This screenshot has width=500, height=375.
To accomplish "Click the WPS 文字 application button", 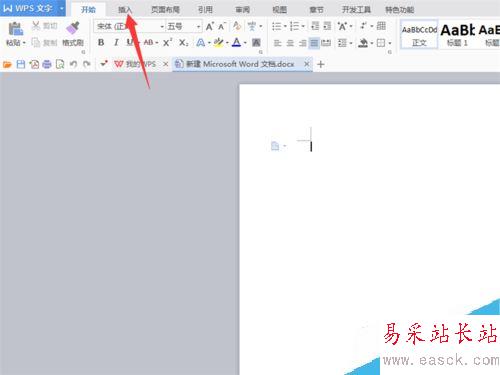I will point(29,8).
